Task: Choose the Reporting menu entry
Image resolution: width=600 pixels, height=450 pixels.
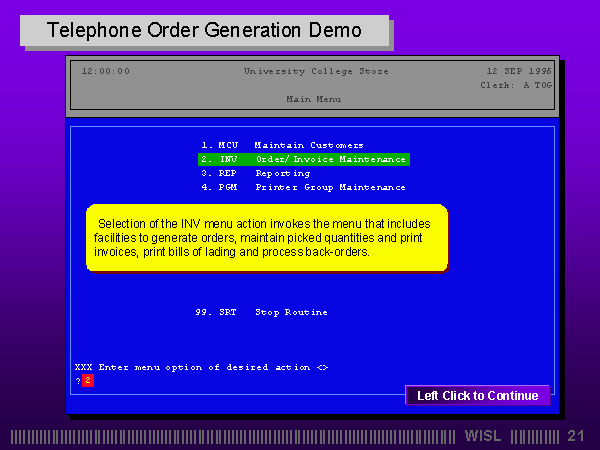Action: click(282, 173)
